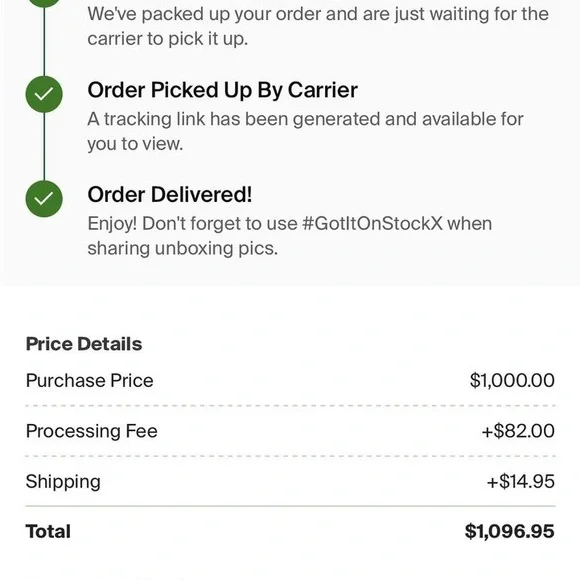Viewport: 580px width, 580px height.
Task: Click the sharing unboxing pics text
Action: (x=182, y=248)
